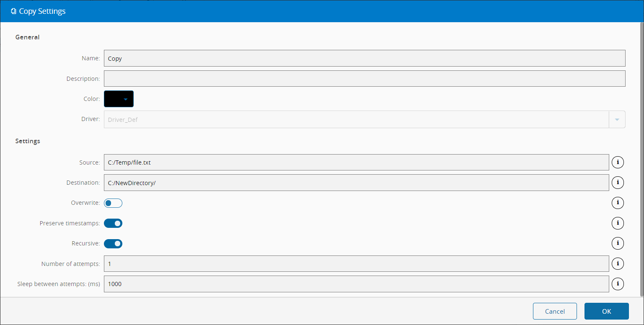Focus the Name input field
644x325 pixels.
(364, 58)
